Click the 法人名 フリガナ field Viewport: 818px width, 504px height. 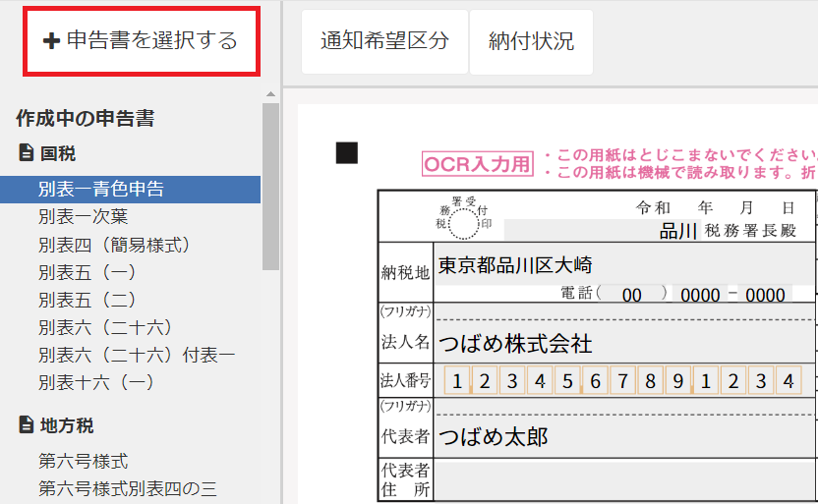click(x=624, y=311)
